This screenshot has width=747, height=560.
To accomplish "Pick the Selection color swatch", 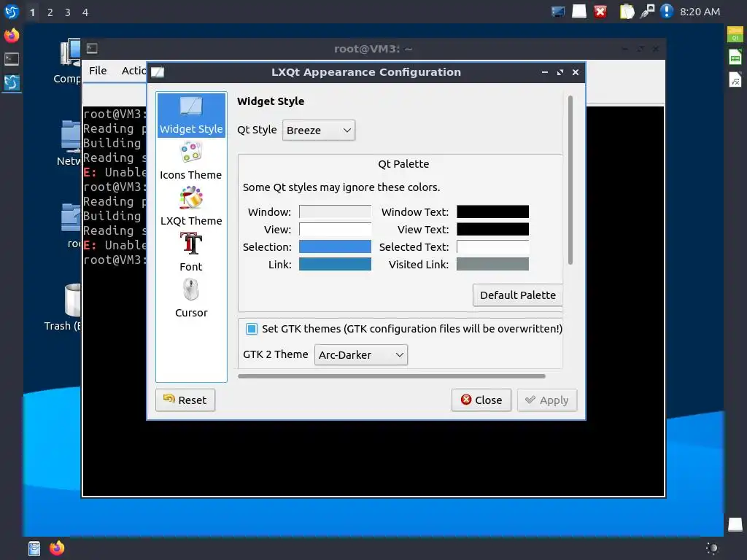I will pos(335,246).
